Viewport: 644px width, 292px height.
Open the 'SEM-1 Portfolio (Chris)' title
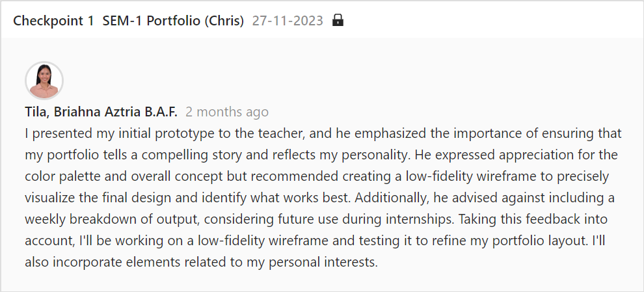tap(173, 21)
